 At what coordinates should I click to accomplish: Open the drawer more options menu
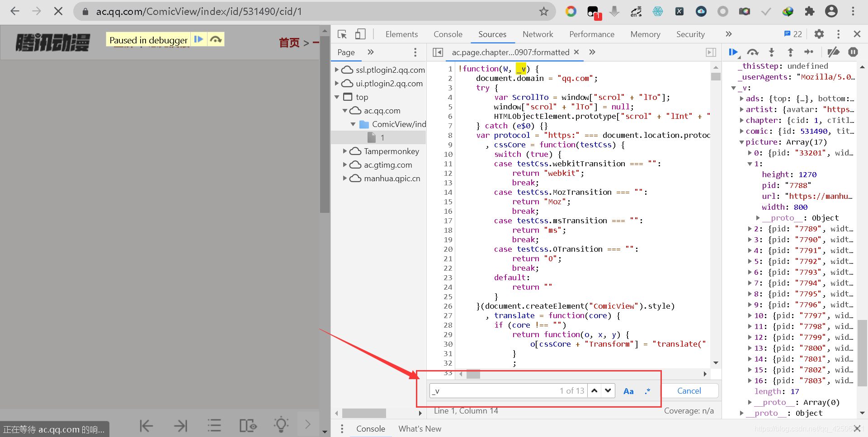[342, 429]
